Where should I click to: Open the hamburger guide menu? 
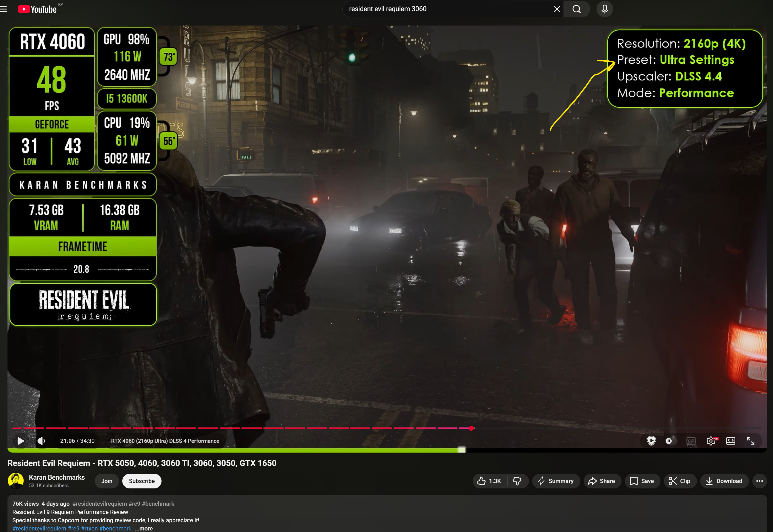(4, 9)
